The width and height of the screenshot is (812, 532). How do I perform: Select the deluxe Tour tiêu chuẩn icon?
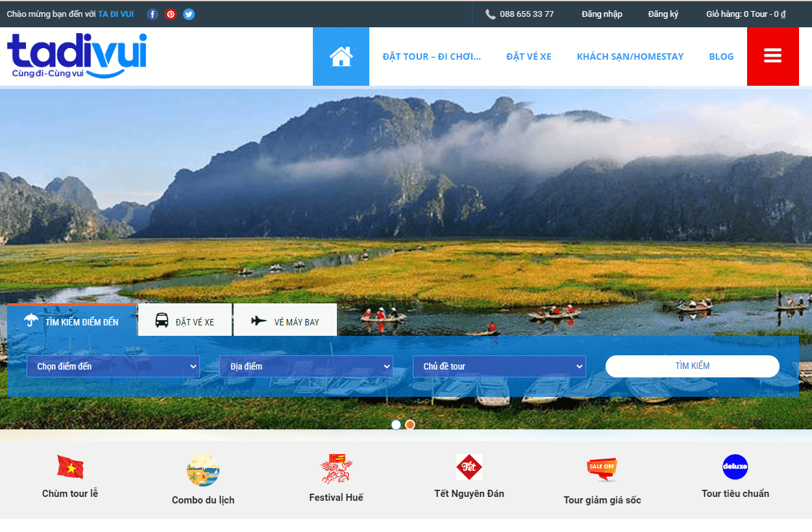pos(735,466)
